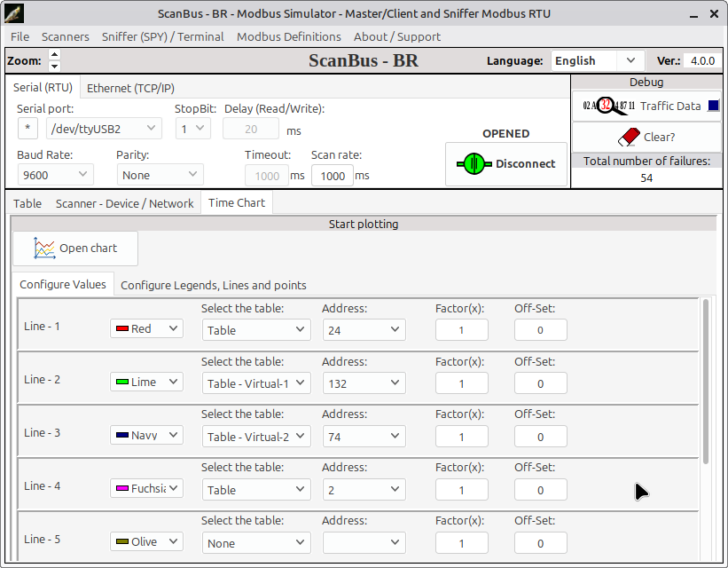Screen dimensions: 728x568
Task: Click the version 4.0.0 field
Action: (x=702, y=61)
